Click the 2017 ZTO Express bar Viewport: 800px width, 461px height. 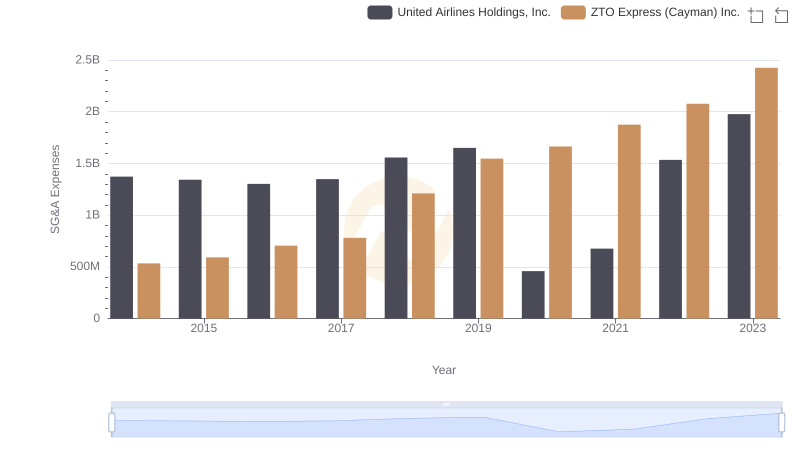355,278
